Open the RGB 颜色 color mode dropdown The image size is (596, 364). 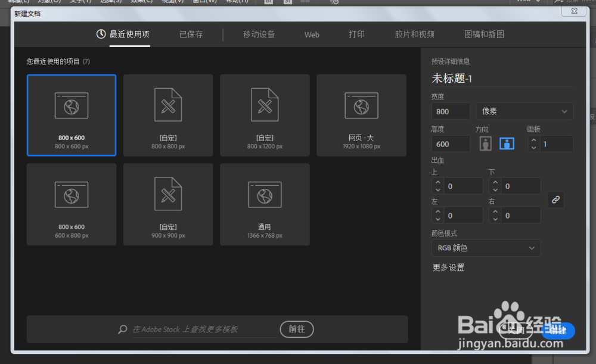(x=486, y=248)
